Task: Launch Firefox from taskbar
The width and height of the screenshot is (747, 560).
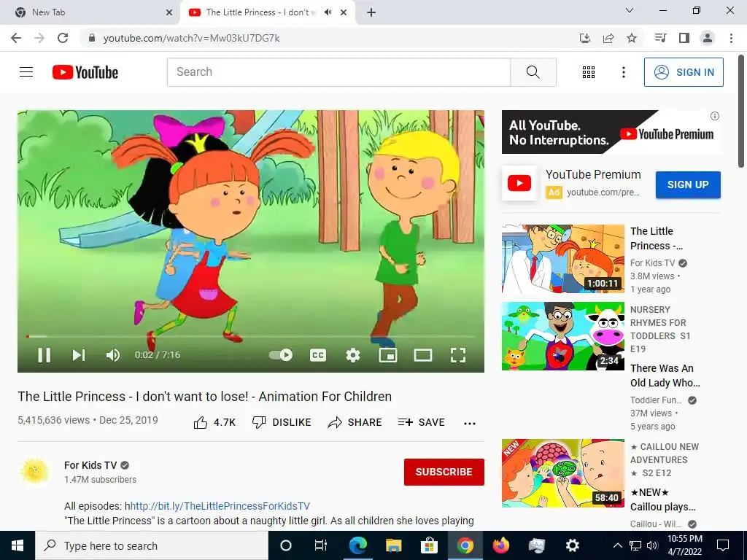Action: pyautogui.click(x=500, y=545)
